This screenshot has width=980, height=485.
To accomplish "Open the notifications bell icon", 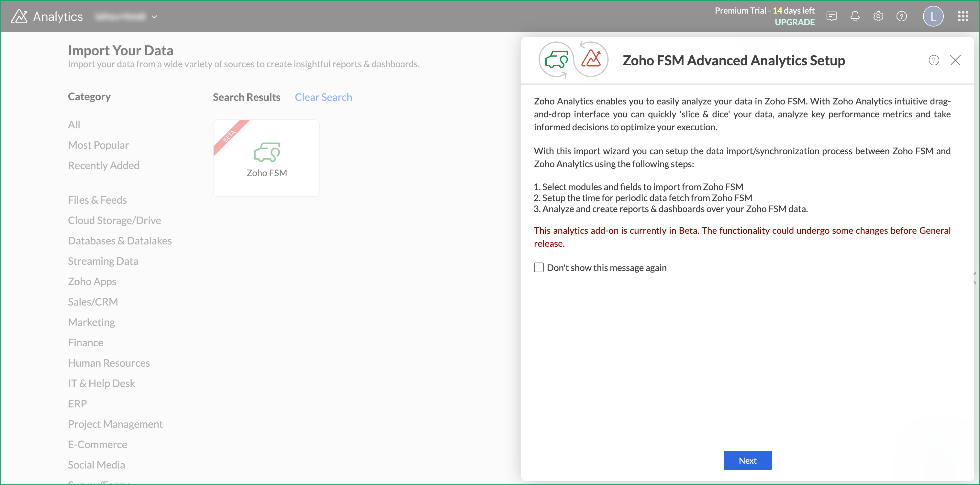I will (855, 16).
